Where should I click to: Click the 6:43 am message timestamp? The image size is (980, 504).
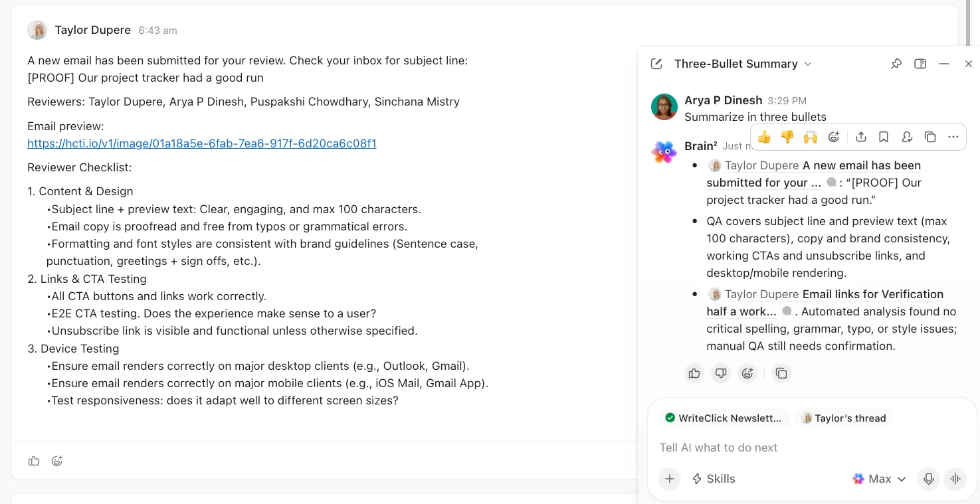157,31
